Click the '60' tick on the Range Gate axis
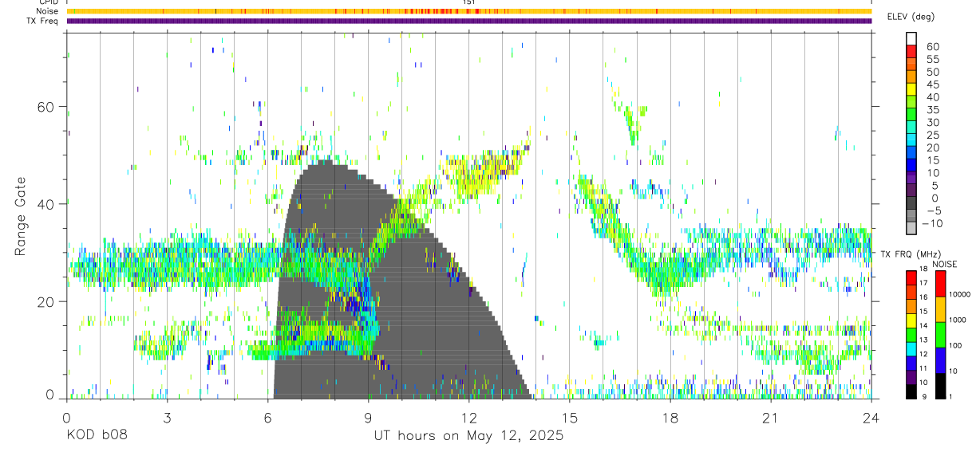The height and width of the screenshot is (452, 980). (x=45, y=107)
